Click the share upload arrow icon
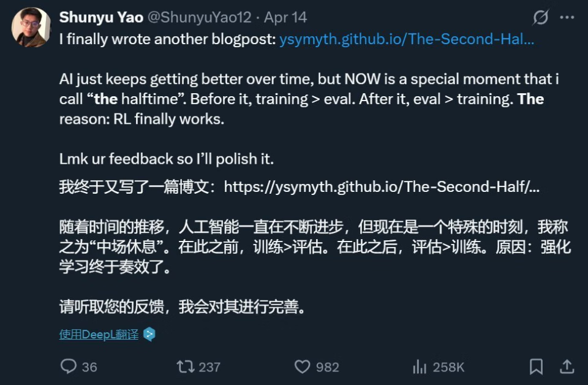588x385 pixels. coord(567,366)
